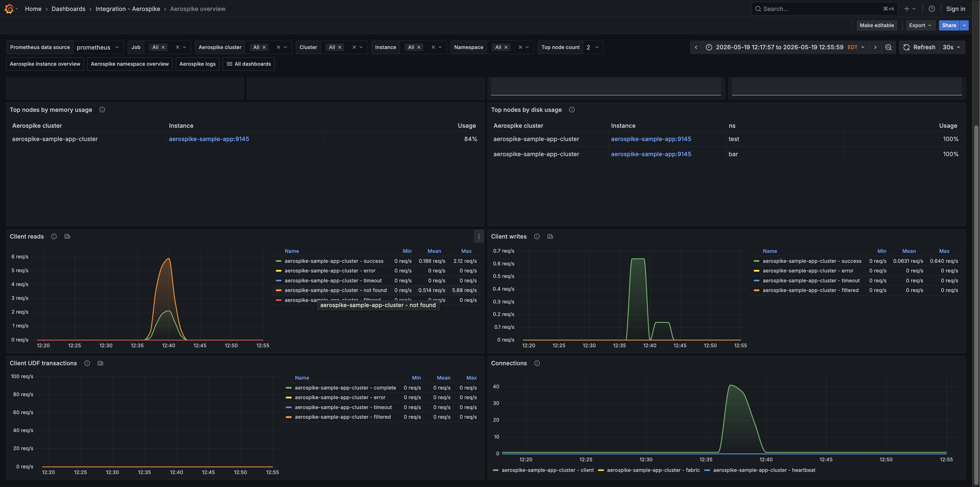
Task: Open All dashboards menu
Action: 249,64
